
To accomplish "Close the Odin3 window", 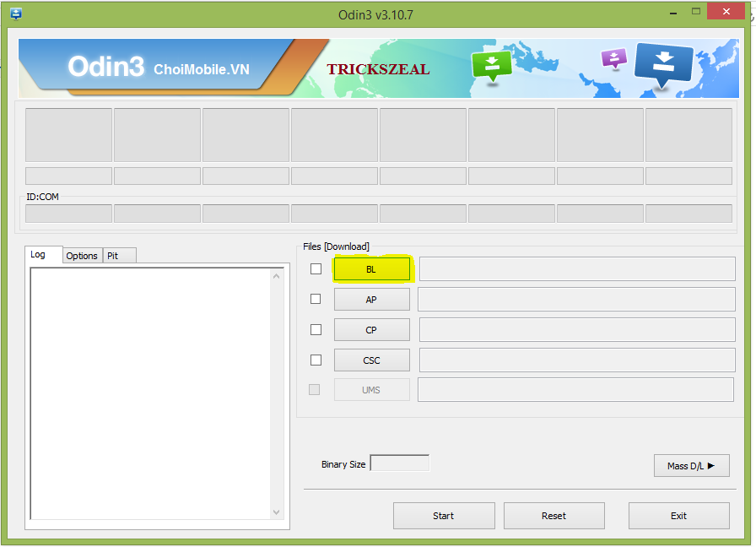I will tap(726, 11).
